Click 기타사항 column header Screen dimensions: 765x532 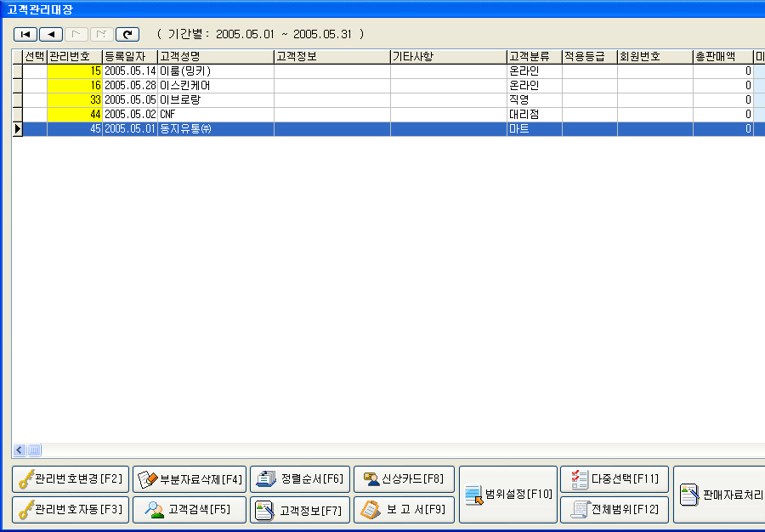pos(448,57)
